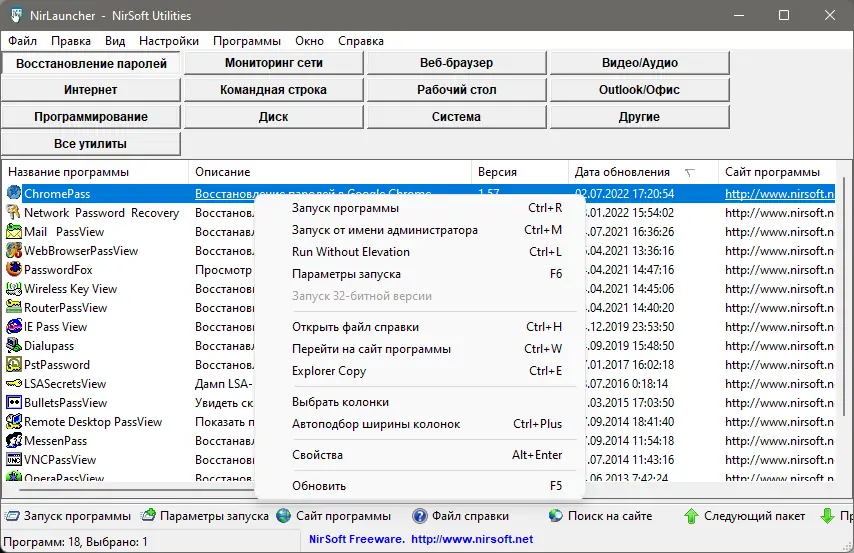
Task: Switch to Мониторинг сети category
Action: coord(273,63)
